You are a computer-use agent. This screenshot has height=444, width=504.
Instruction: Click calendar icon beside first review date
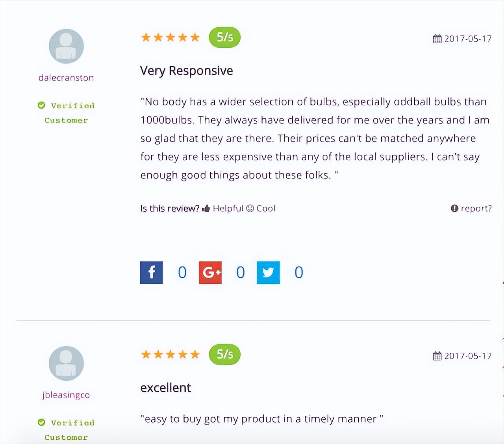pyautogui.click(x=437, y=39)
